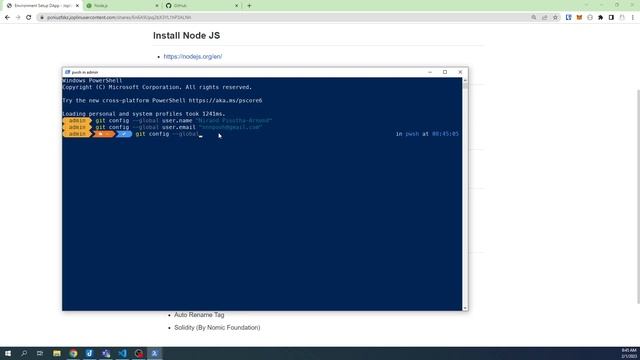This screenshot has width=640, height=360.
Task: Switch to Chrome on the taskbar
Action: [73, 353]
